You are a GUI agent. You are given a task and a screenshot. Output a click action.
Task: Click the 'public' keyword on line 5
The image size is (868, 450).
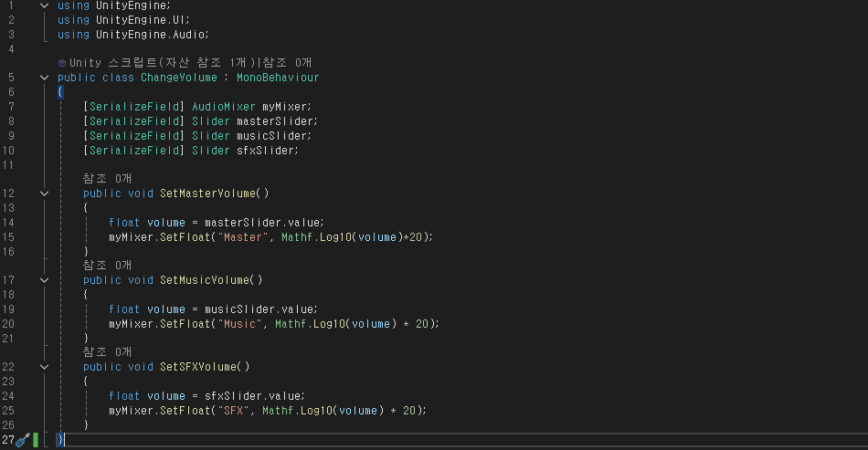point(77,78)
